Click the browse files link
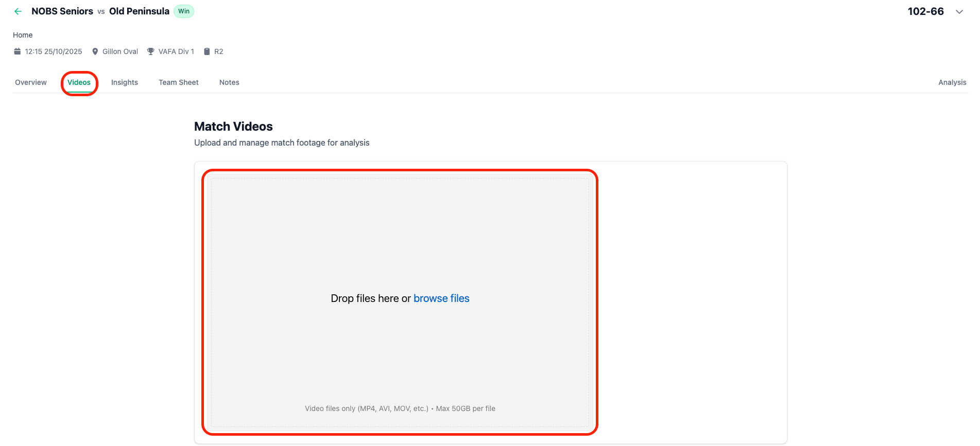 coord(441,298)
